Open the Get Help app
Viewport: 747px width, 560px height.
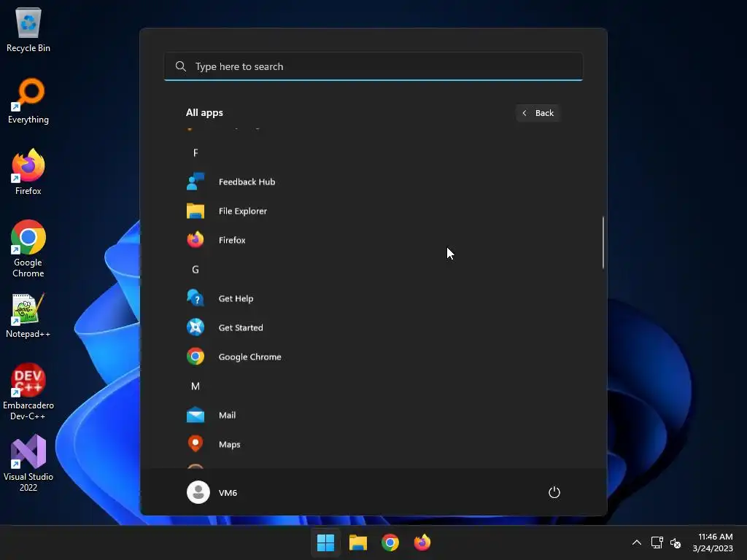click(x=373, y=298)
